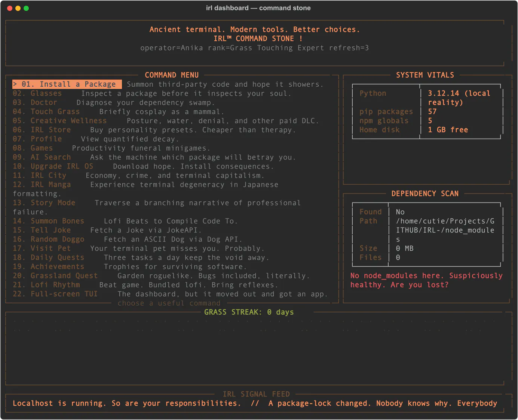This screenshot has height=420, width=518.
Task: Click the 'No node_modules here' warning message
Action: [426, 280]
